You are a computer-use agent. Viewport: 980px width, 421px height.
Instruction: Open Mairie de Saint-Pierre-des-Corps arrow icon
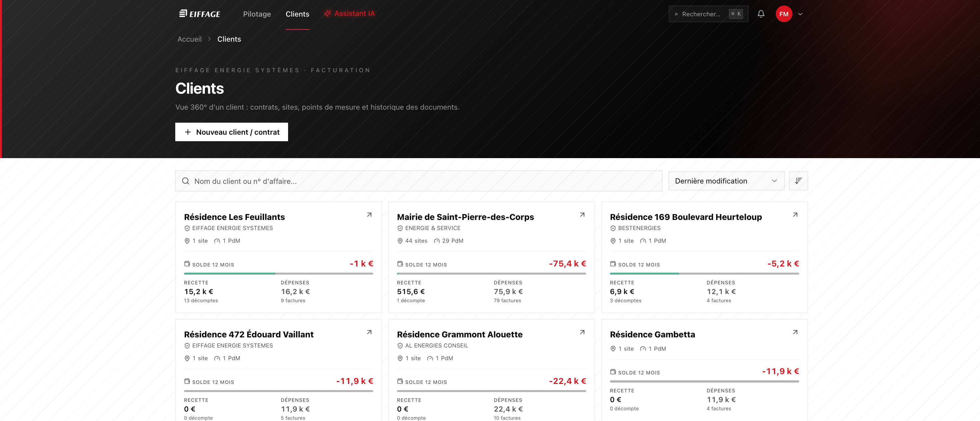click(582, 215)
